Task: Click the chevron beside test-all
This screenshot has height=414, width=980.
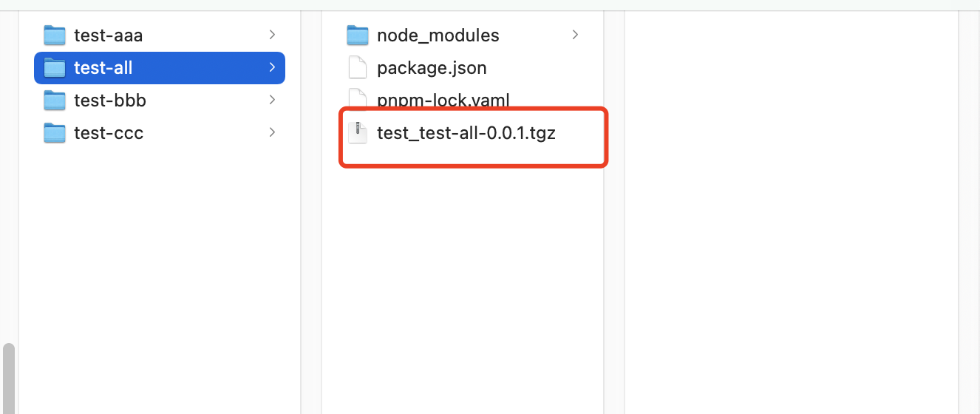Action: click(x=272, y=68)
